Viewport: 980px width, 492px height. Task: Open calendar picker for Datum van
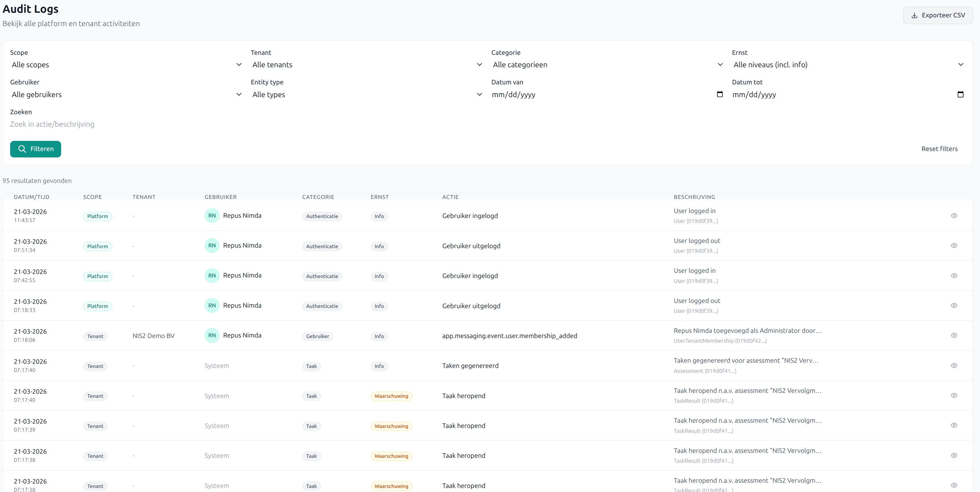[x=719, y=94]
